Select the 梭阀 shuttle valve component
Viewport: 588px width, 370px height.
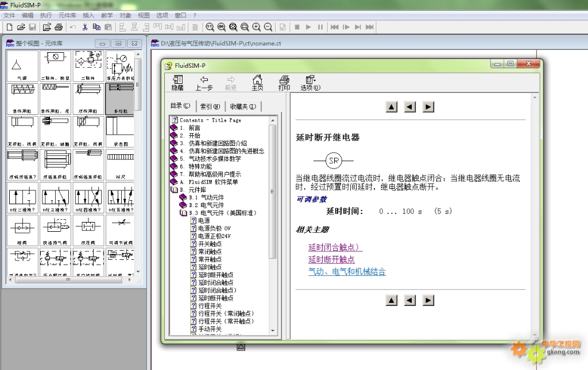[22, 231]
